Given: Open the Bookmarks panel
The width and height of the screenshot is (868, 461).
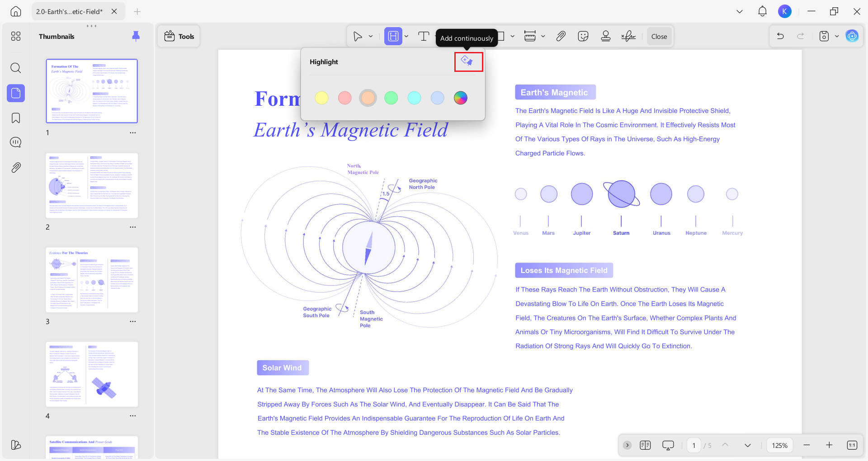Looking at the screenshot, I should click(x=16, y=118).
